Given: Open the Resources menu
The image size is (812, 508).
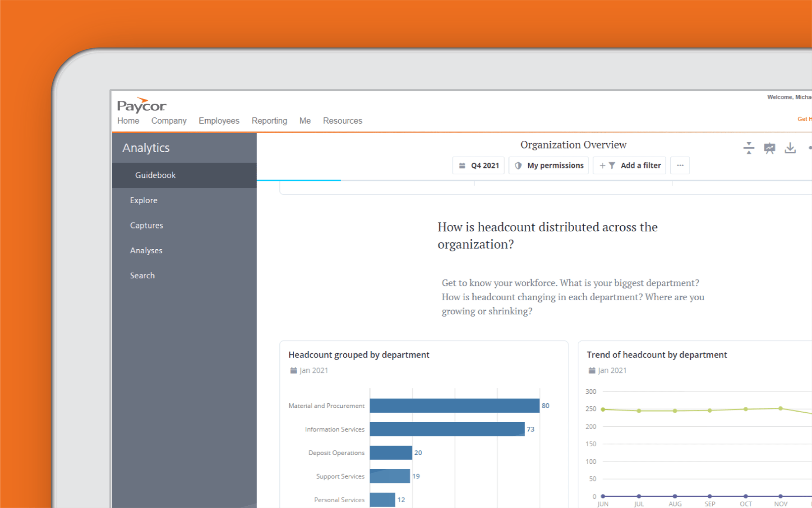Looking at the screenshot, I should pyautogui.click(x=342, y=121).
